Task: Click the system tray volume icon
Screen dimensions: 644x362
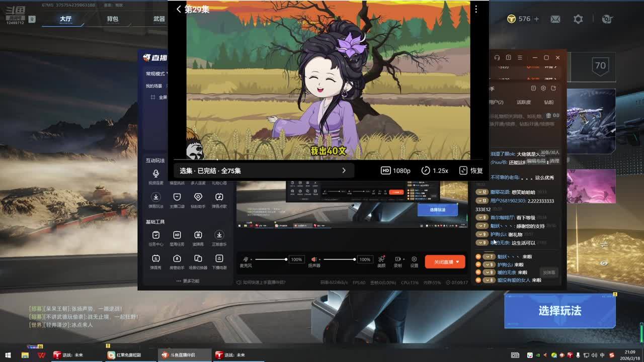Action: 593,355
